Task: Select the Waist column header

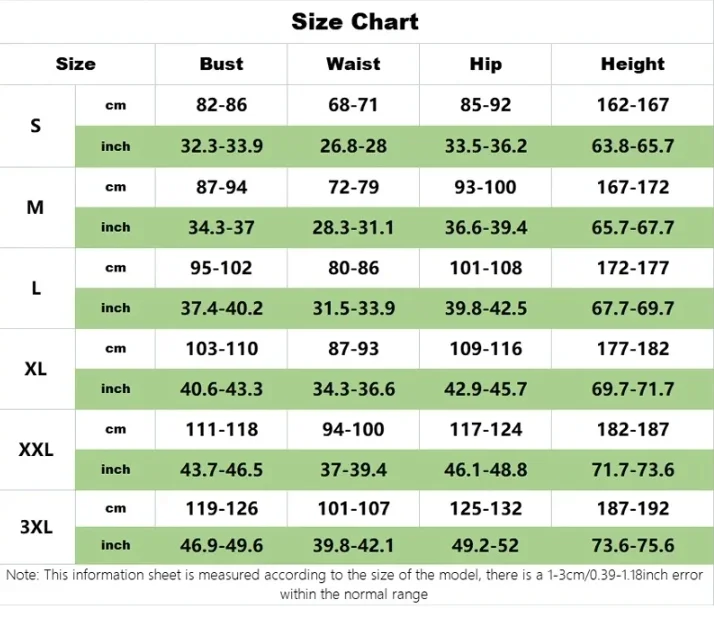Action: [353, 64]
